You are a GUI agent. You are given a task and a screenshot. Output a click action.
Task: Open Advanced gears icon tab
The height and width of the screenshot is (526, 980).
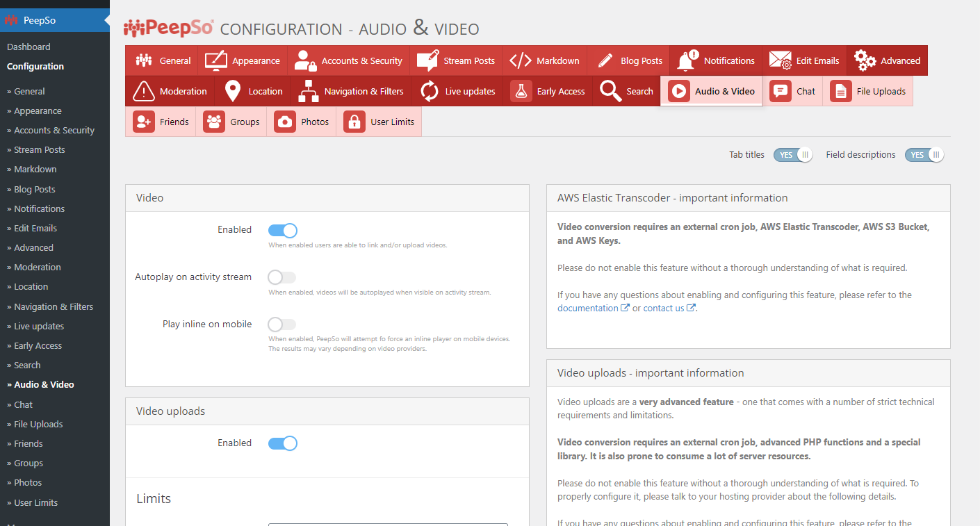click(865, 60)
